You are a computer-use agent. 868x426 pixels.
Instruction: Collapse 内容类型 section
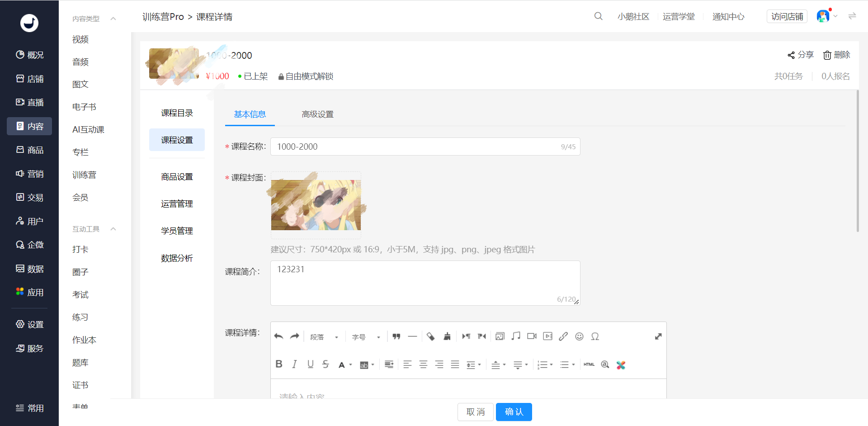click(x=113, y=19)
